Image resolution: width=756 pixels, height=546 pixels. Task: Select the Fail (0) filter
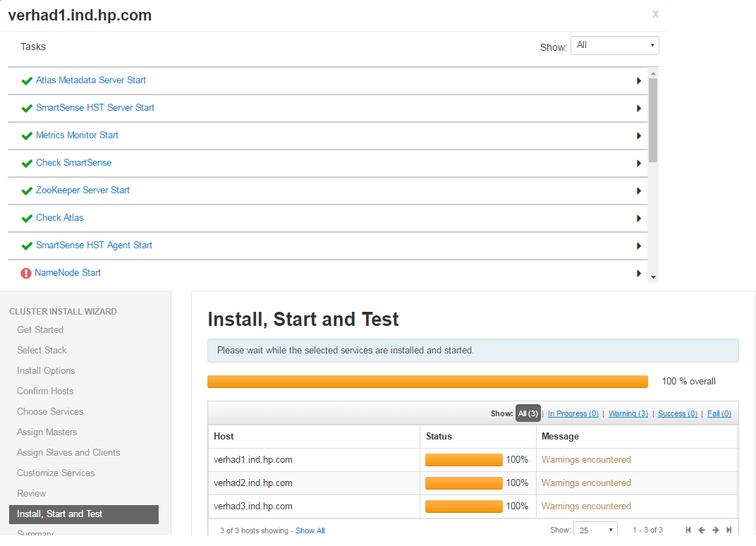click(x=719, y=413)
